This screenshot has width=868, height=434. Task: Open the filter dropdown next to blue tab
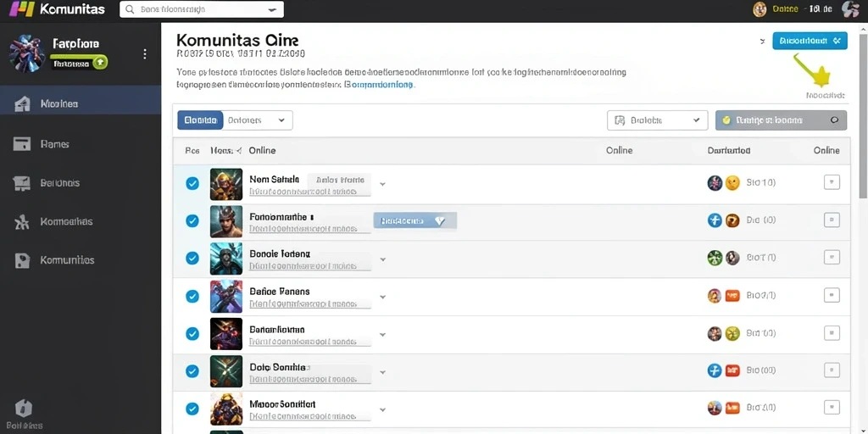258,120
